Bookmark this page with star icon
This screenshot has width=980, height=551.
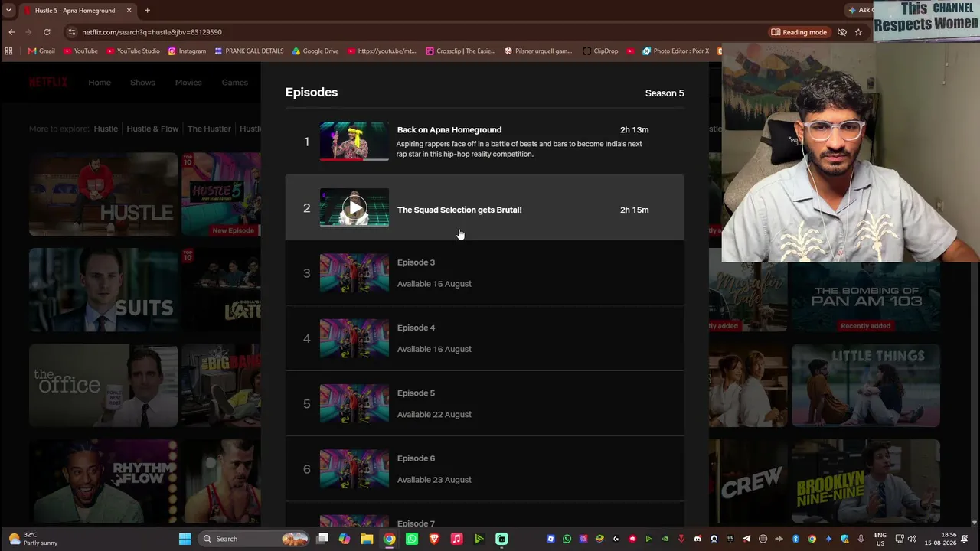pos(858,32)
